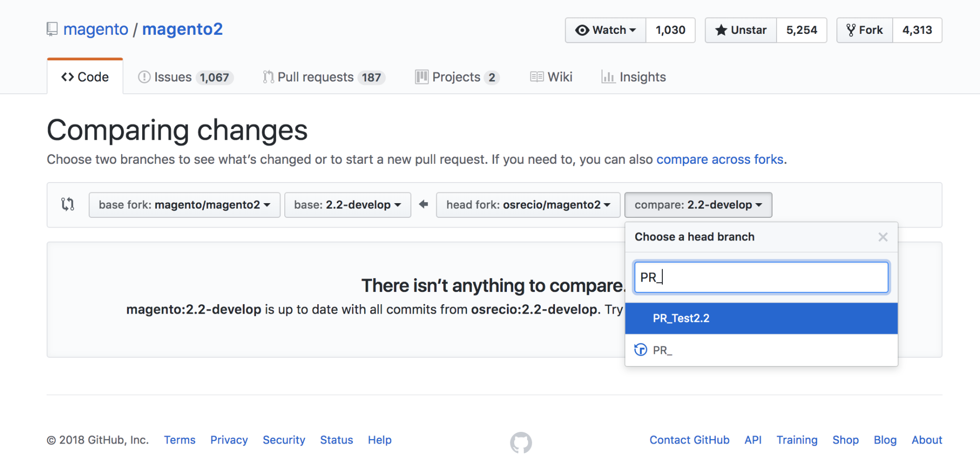Focus the branch filter field containing PR_
Image resolution: width=980 pixels, height=475 pixels.
(x=761, y=278)
